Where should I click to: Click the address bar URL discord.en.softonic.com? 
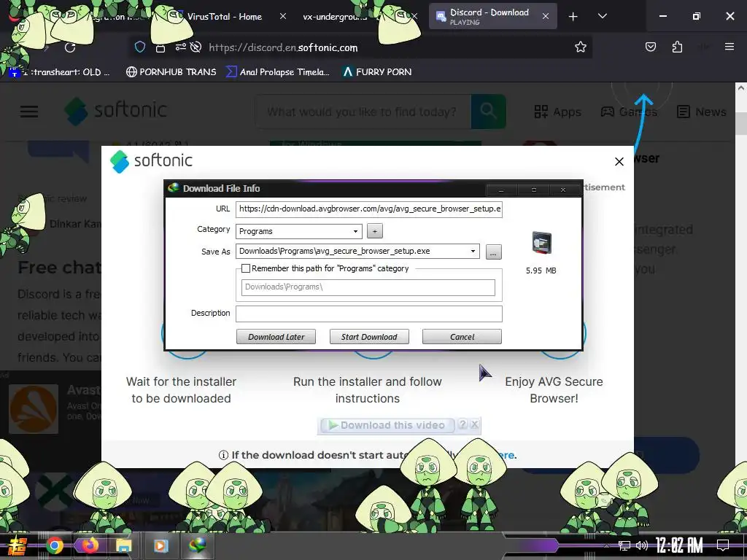click(x=283, y=47)
